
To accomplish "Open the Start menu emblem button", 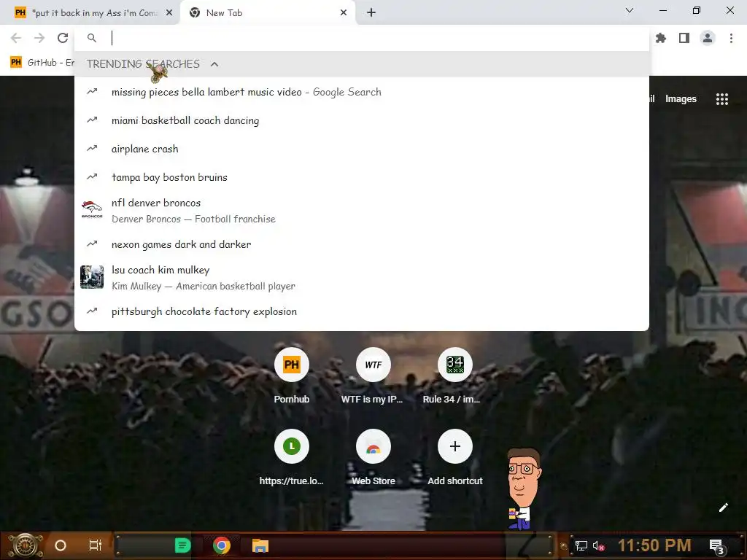I will (26, 545).
